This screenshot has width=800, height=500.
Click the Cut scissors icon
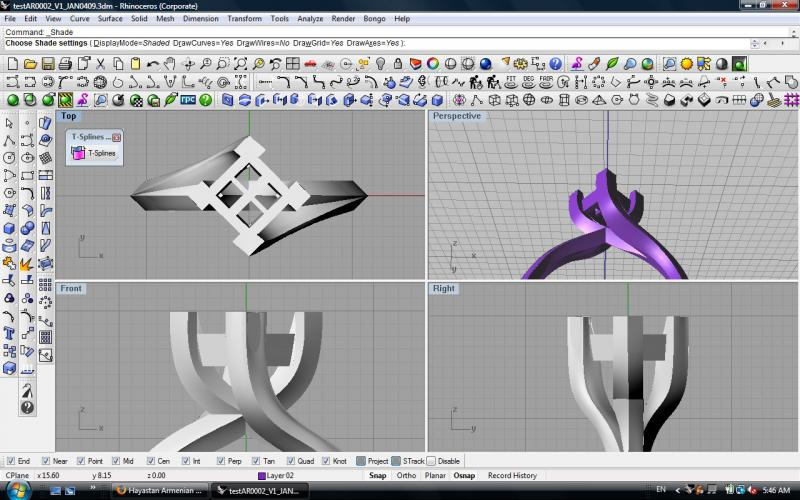(x=101, y=64)
